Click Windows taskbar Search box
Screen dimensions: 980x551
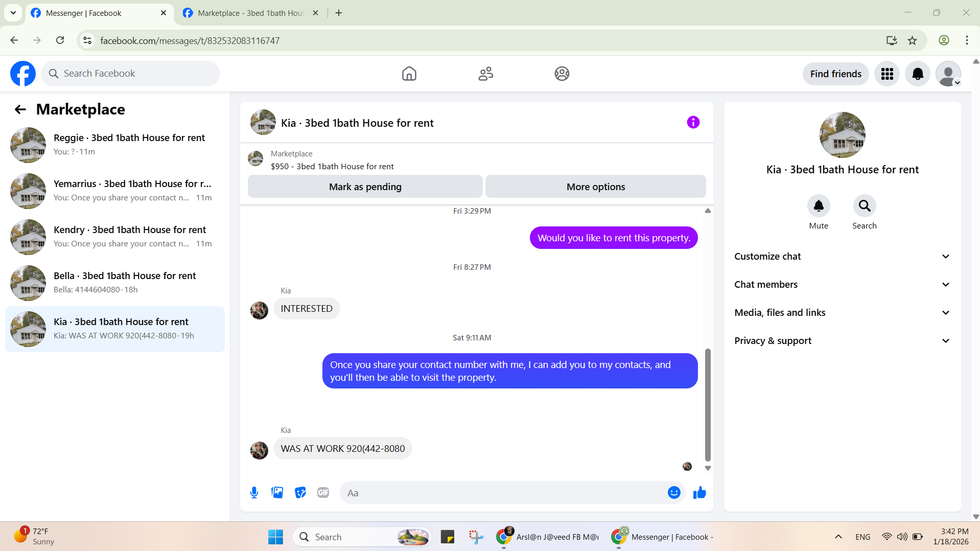[362, 537]
